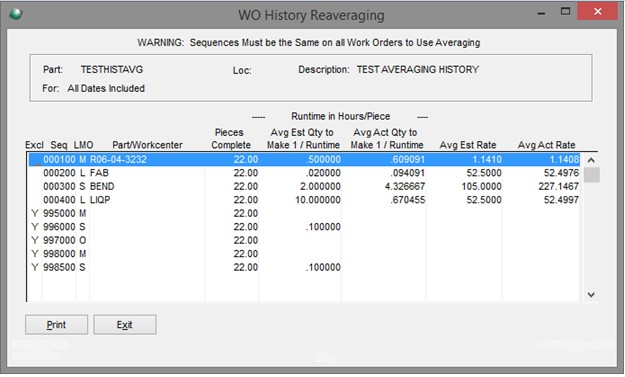Click the Excl column header
625x377 pixels.
coord(34,145)
